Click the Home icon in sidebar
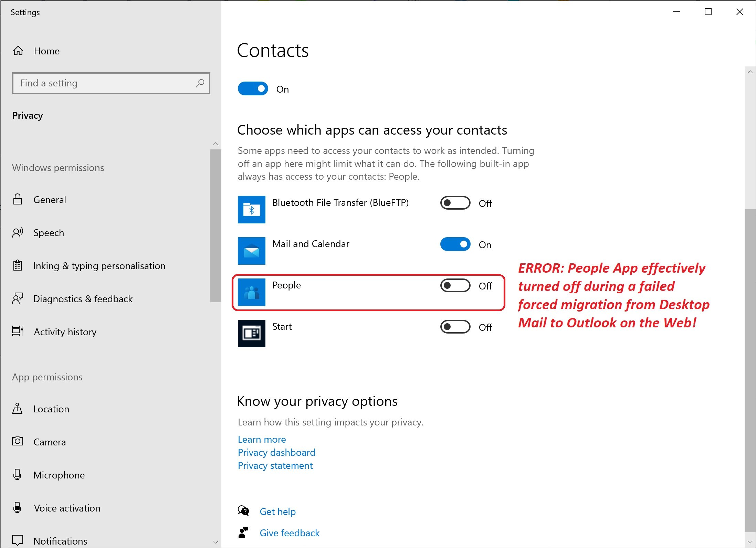The width and height of the screenshot is (756, 548). pyautogui.click(x=18, y=51)
